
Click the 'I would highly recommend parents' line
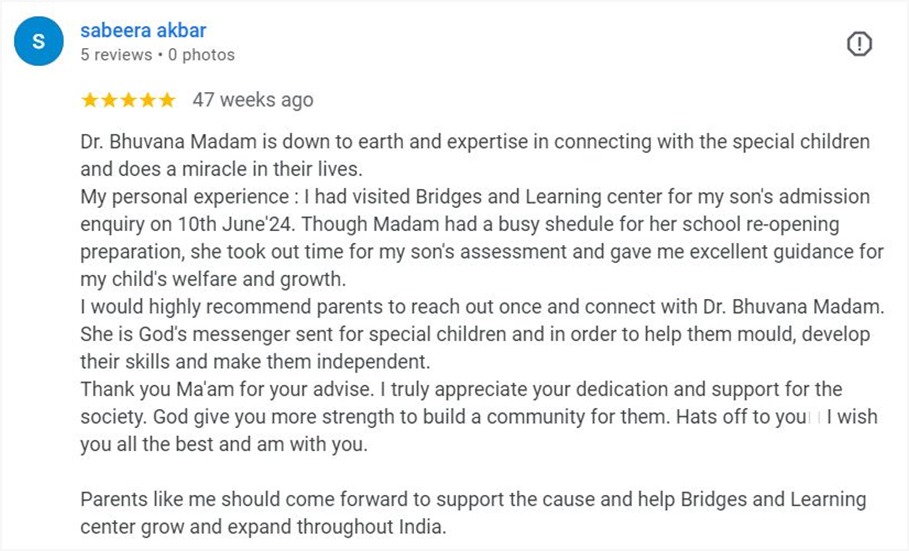coord(482,306)
